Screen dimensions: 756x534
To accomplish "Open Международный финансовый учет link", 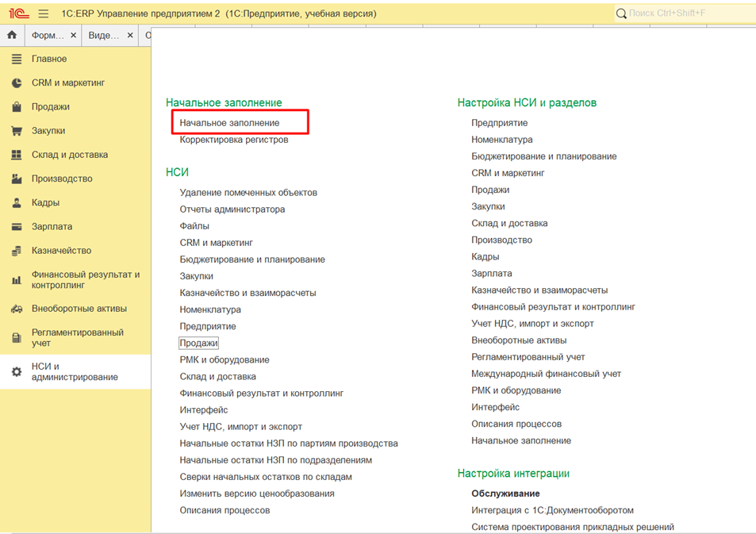I will [547, 374].
